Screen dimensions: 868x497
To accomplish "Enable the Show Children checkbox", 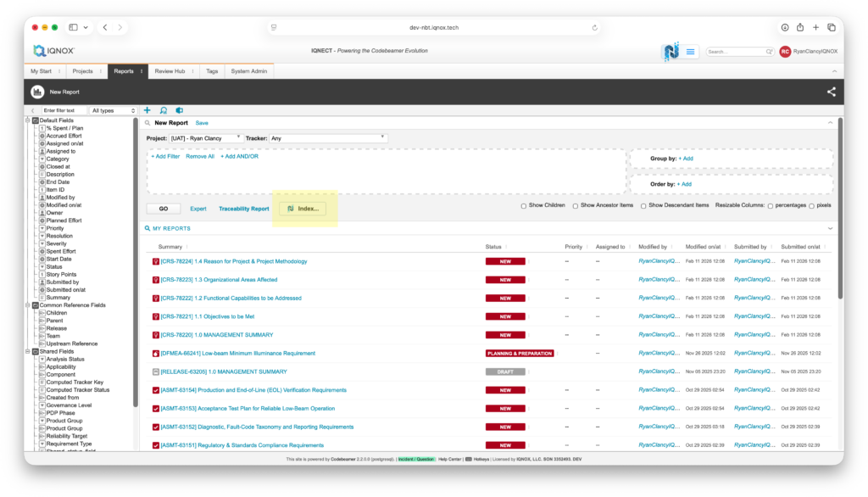I will [x=523, y=206].
